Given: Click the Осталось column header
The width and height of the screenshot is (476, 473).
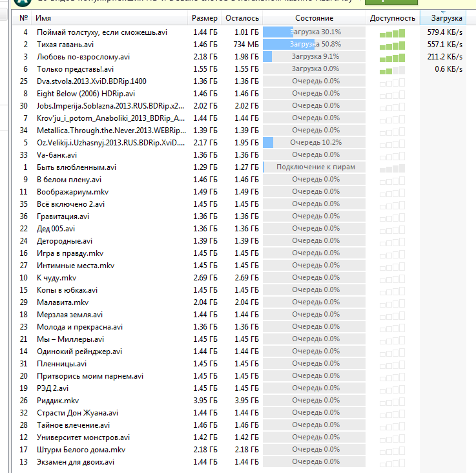Looking at the screenshot, I should click(242, 18).
